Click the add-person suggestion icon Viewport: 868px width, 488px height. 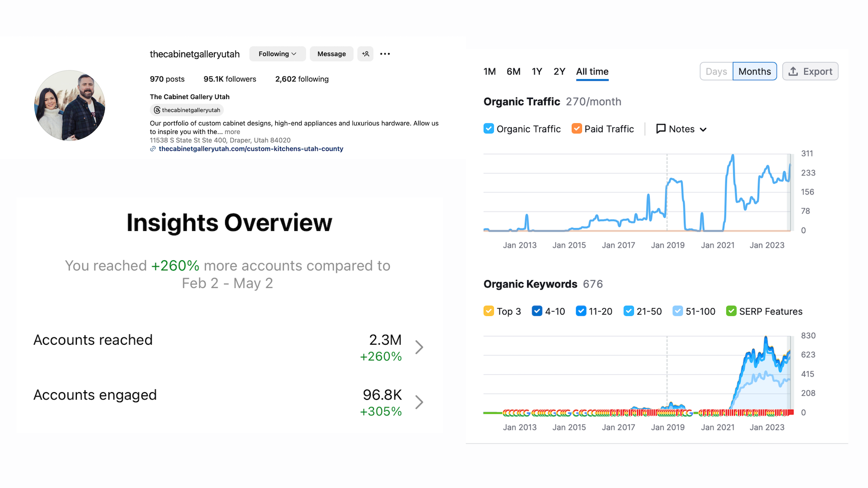365,54
